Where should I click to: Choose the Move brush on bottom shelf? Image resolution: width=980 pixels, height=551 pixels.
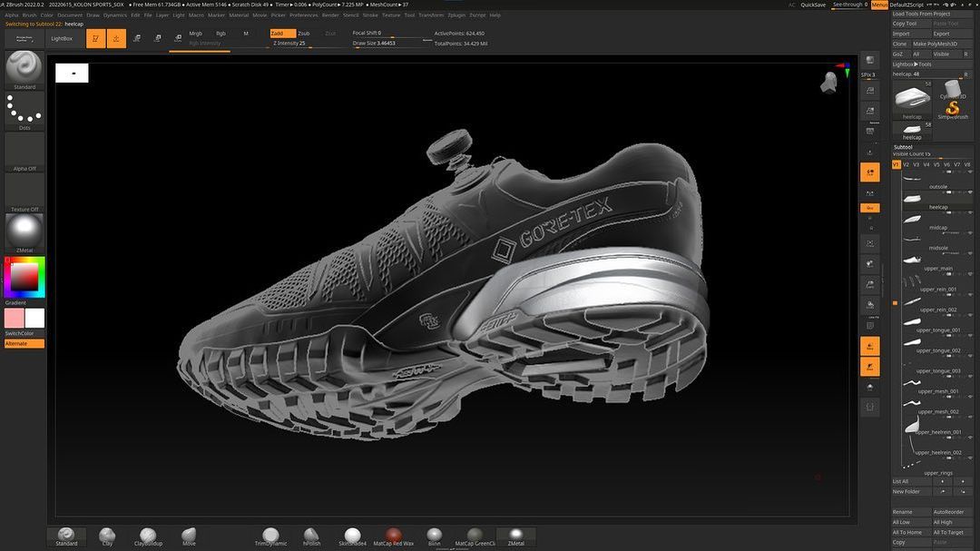point(189,536)
